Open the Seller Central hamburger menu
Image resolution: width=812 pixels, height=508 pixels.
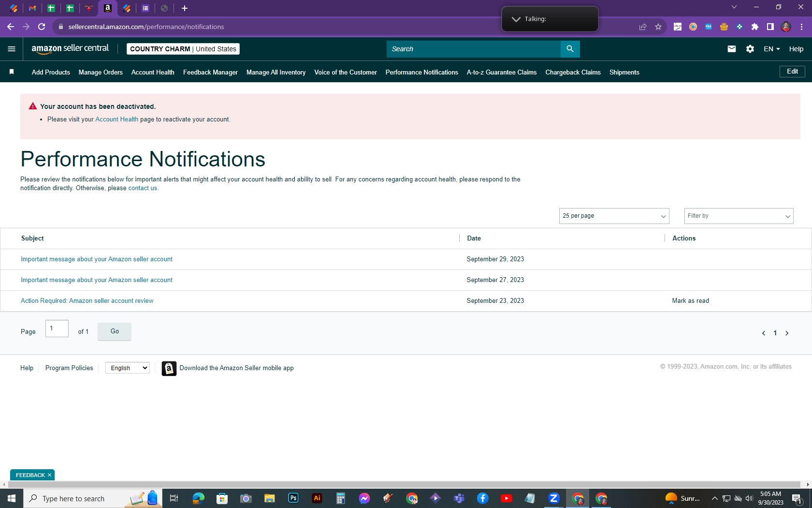coord(12,49)
